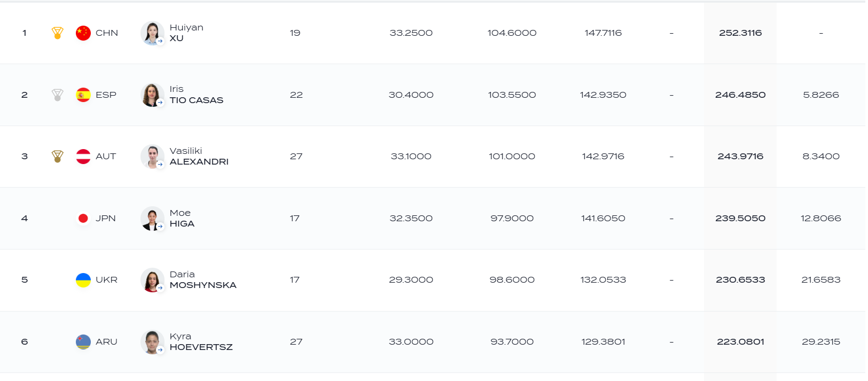Click the arrow badge on Moe HIGA's photo
The width and height of the screenshot is (868, 381).
[160, 227]
